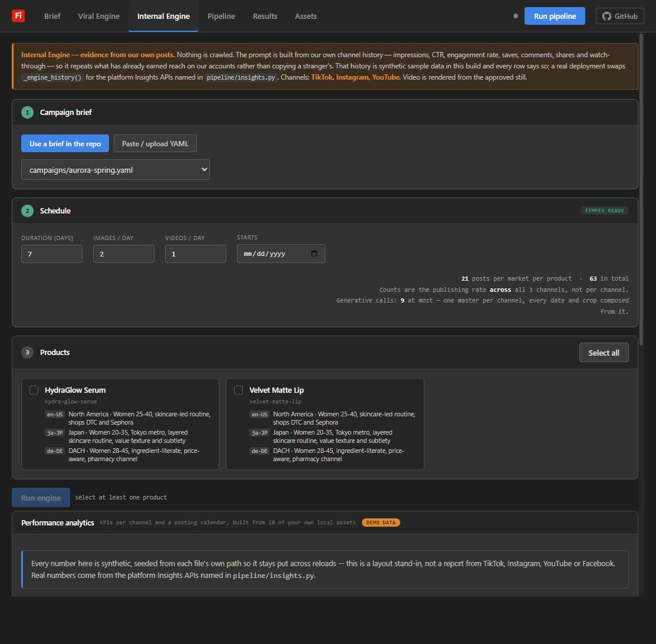Click the _engine_history() code snippet
Viewport: 656px width, 644px height.
pos(52,77)
